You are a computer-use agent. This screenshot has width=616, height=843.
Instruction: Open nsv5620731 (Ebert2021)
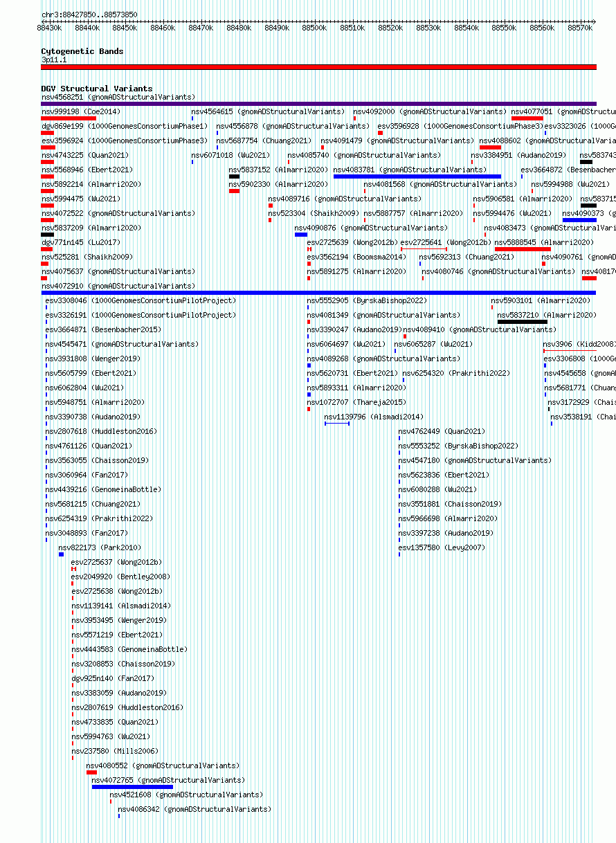pos(352,373)
